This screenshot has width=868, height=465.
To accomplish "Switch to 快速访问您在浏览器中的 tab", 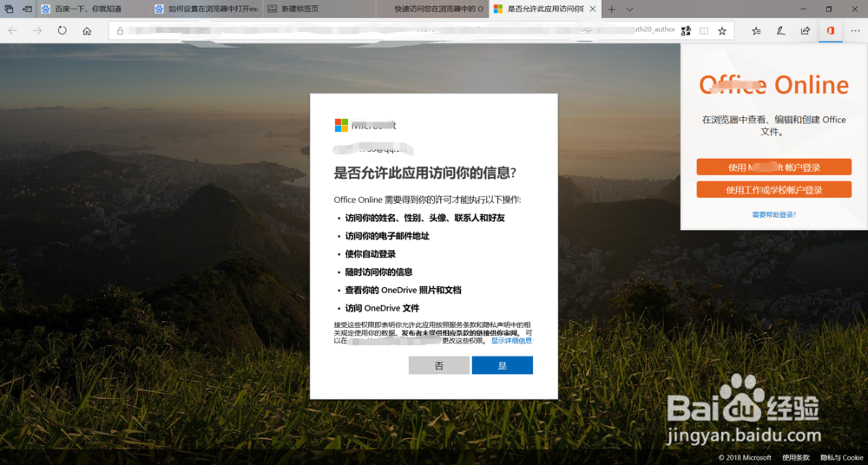I will coord(432,9).
